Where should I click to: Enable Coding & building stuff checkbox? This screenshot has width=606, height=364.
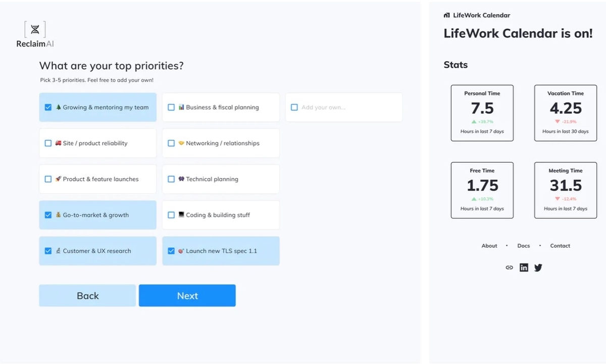pos(171,215)
